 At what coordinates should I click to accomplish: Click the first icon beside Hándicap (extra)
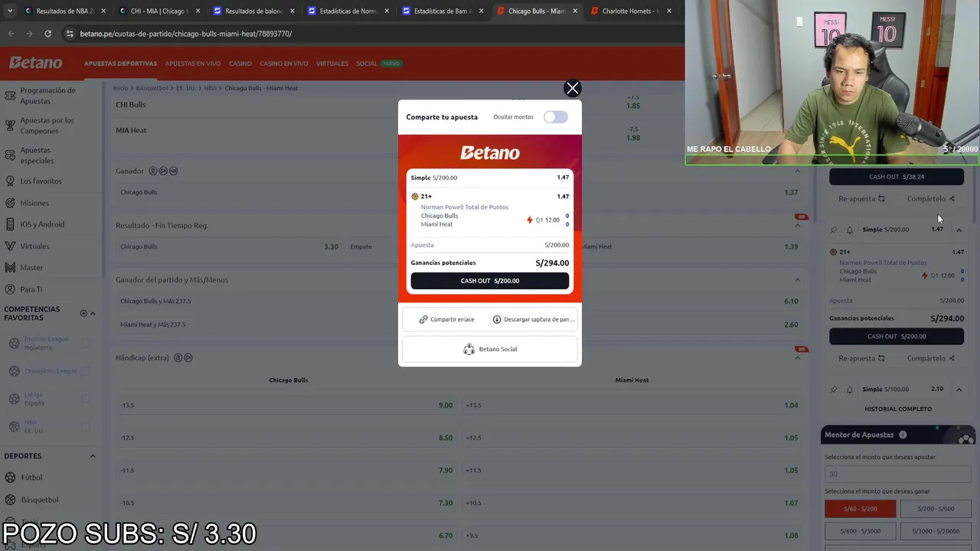pyautogui.click(x=178, y=358)
